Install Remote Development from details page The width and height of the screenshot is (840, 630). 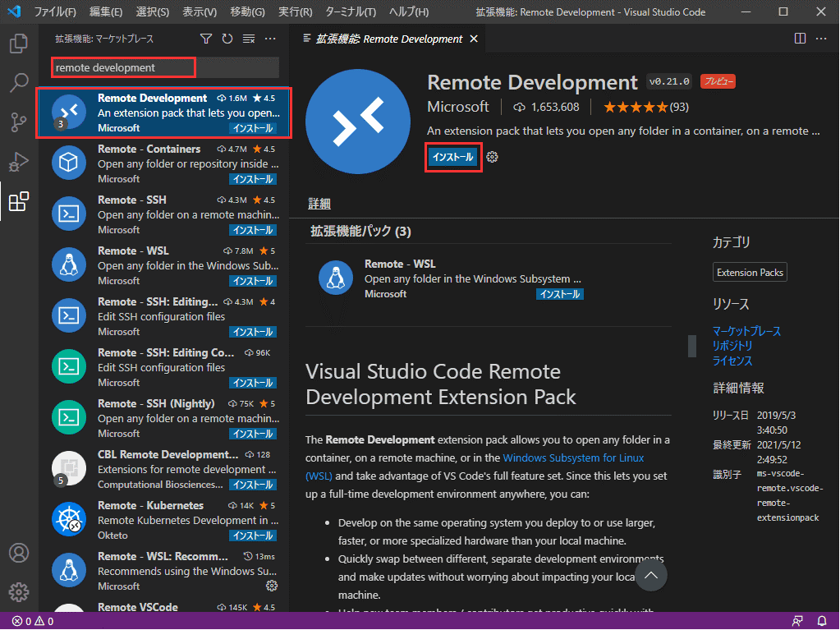coord(453,157)
